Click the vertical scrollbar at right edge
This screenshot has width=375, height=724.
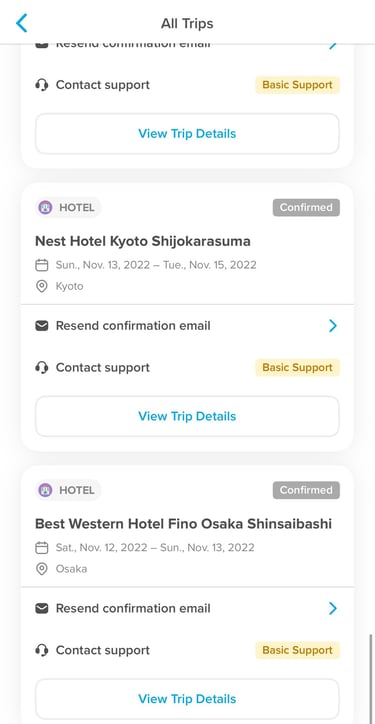tap(370, 678)
